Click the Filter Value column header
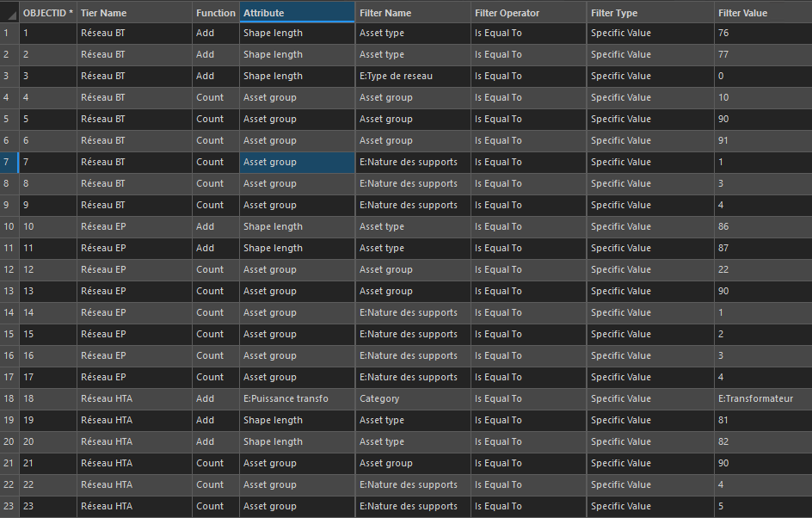The height and width of the screenshot is (518, 812). click(763, 13)
